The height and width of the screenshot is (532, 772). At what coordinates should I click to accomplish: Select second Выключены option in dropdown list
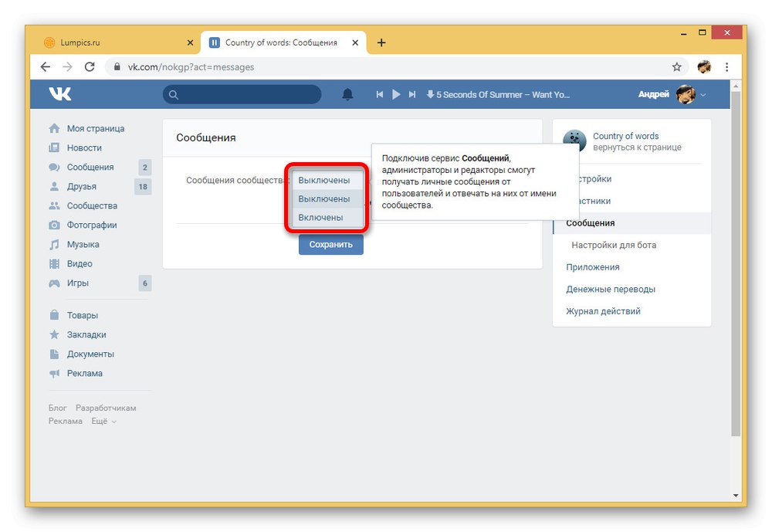pyautogui.click(x=327, y=198)
